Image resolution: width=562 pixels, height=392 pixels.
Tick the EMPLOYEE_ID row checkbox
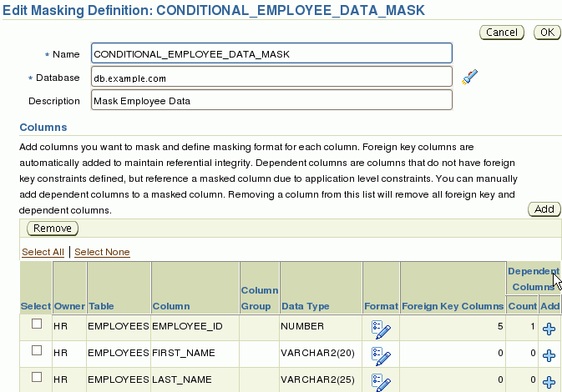37,324
